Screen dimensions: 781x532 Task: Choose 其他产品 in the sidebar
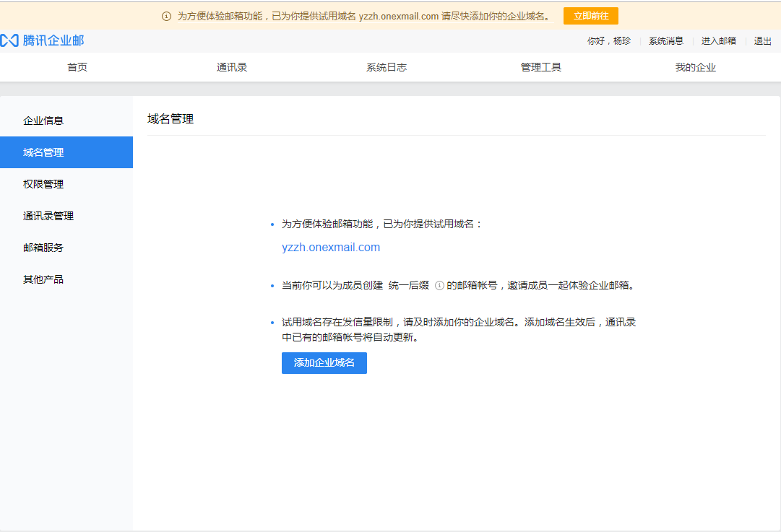click(66, 279)
